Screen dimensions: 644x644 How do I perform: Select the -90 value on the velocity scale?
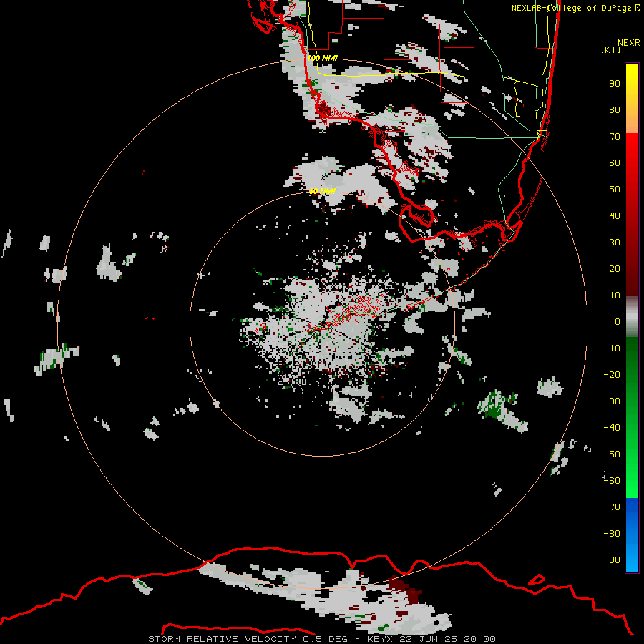(612, 560)
